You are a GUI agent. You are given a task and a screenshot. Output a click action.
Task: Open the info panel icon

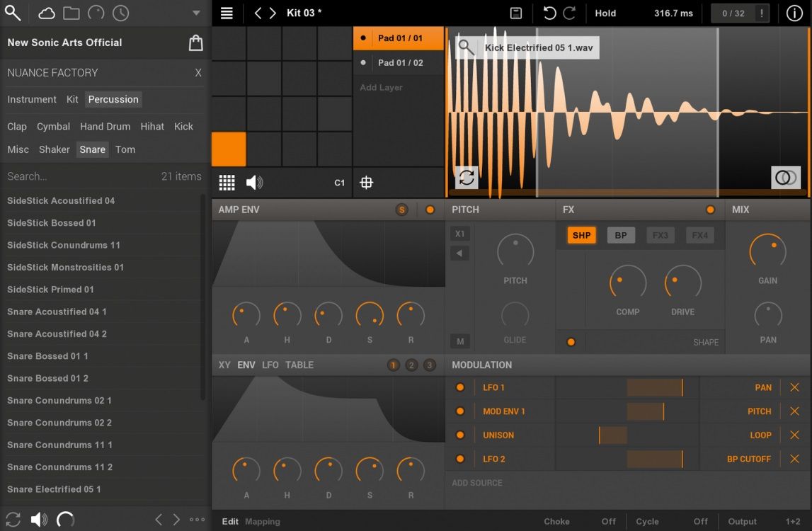[x=794, y=13]
